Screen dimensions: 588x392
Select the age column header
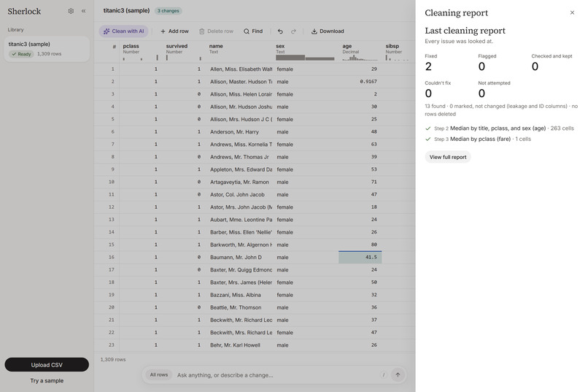pyautogui.click(x=360, y=52)
